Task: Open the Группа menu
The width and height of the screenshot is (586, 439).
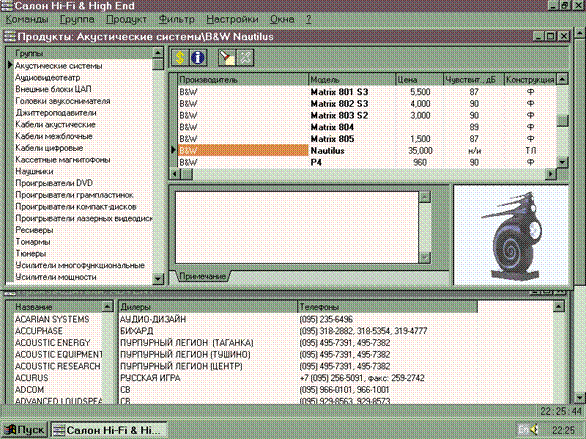Action: [77, 19]
